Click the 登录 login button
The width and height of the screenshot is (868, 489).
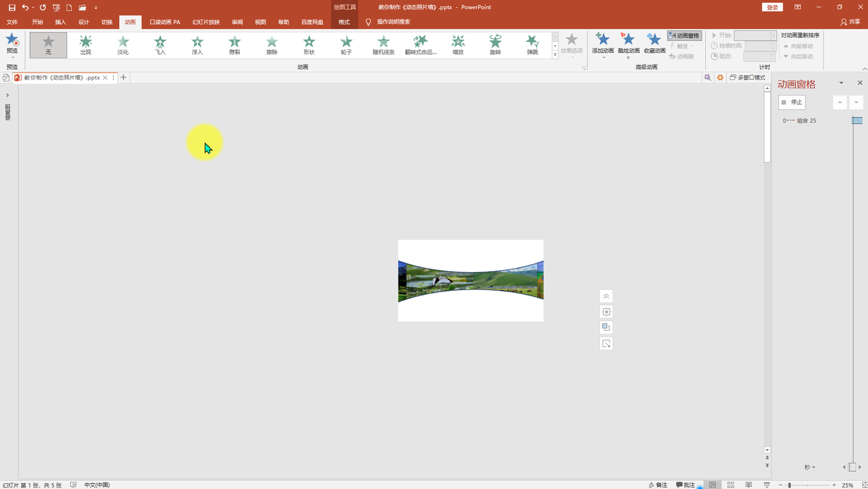point(772,7)
